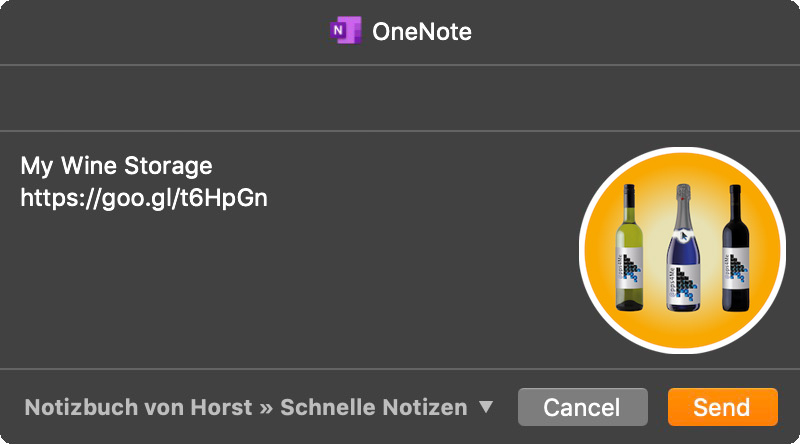Expand the notebook selector triangle arrow

click(x=486, y=407)
